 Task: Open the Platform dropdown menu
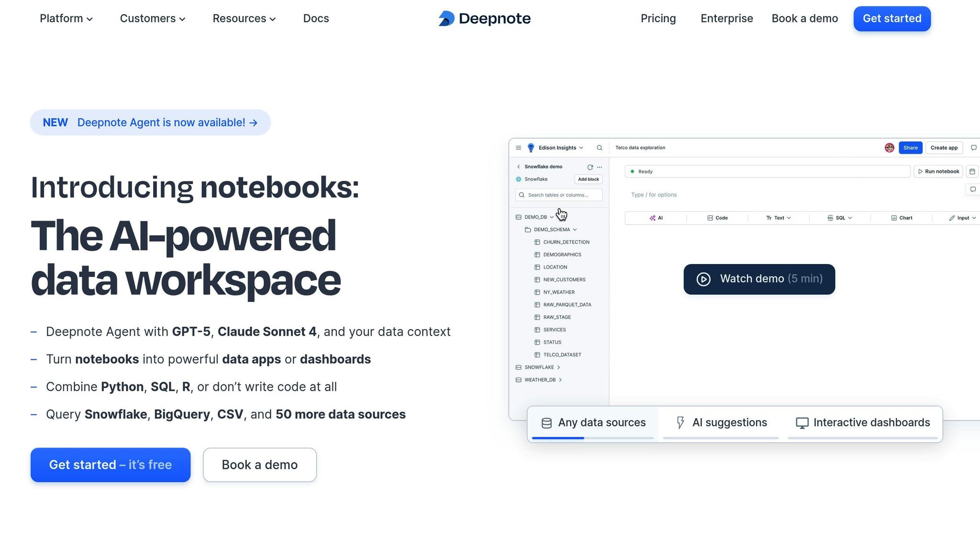66,19
